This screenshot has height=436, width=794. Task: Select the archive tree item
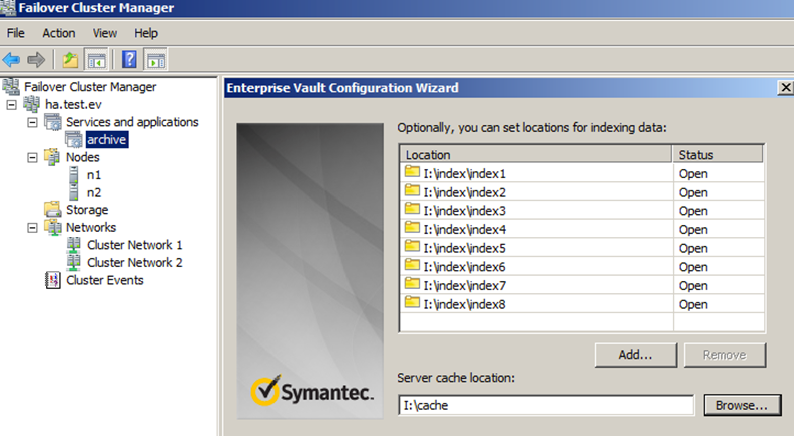[106, 139]
